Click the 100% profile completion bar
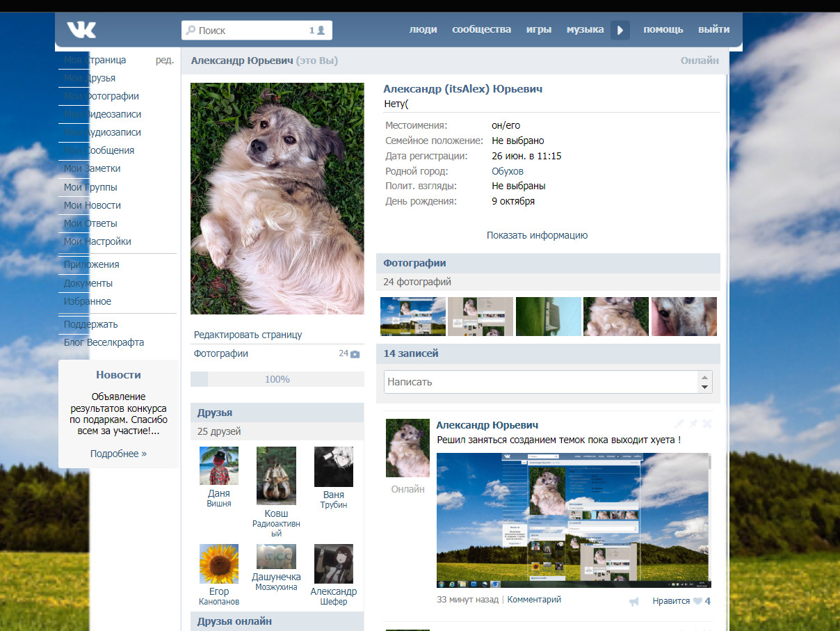 [x=277, y=379]
